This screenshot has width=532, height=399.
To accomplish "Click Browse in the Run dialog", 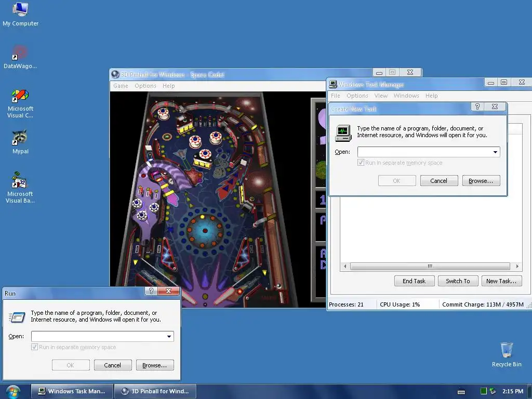I will click(x=155, y=365).
